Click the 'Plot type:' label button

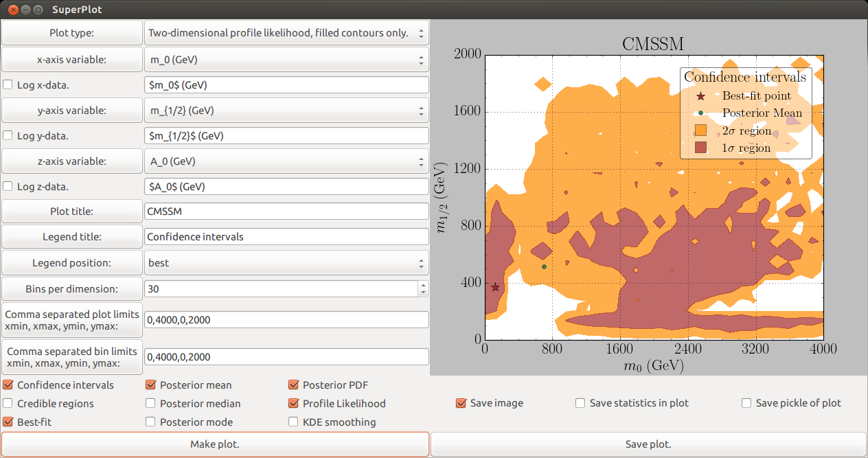pyautogui.click(x=72, y=33)
